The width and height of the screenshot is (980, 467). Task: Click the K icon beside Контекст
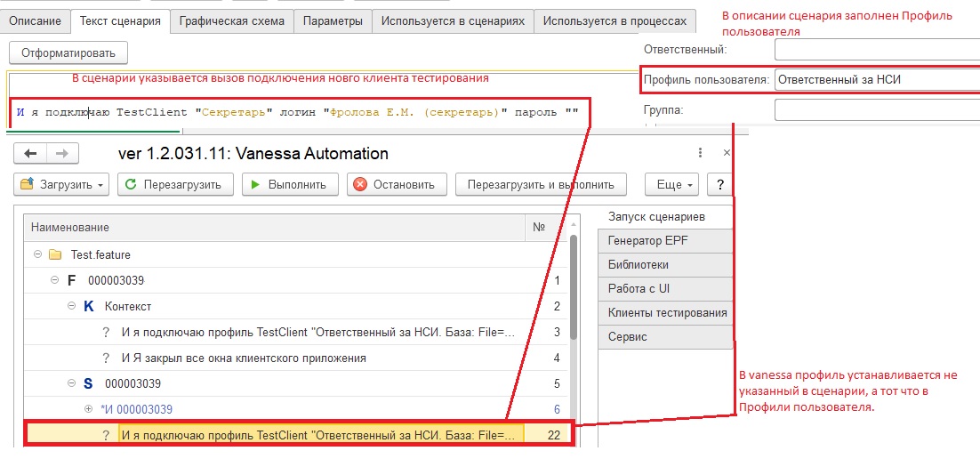[88, 306]
